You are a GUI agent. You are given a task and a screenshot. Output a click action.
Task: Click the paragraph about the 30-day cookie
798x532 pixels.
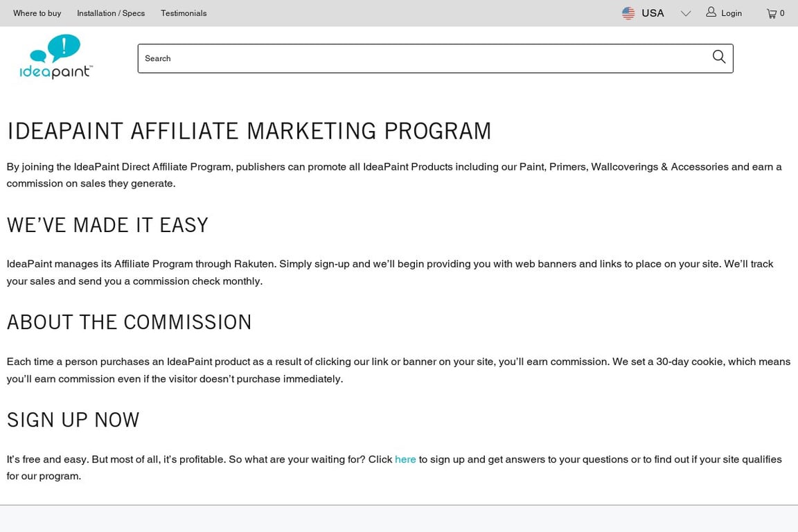coord(398,370)
